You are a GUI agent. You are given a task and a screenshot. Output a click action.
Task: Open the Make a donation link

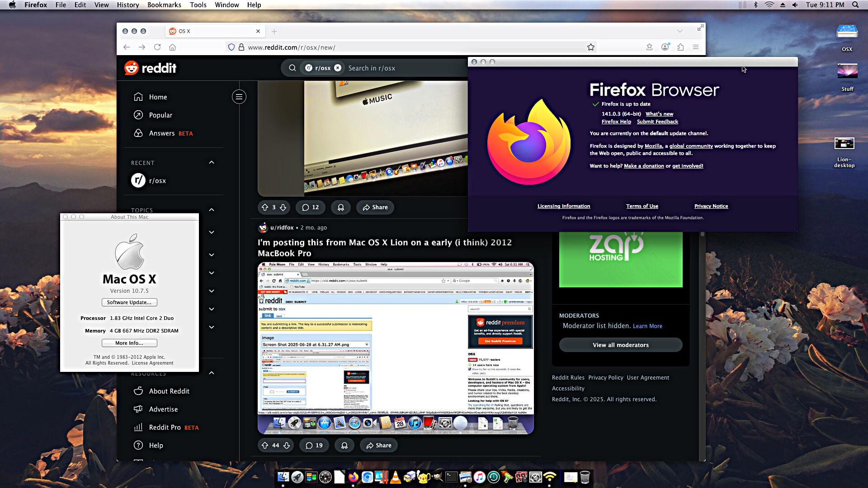point(644,166)
